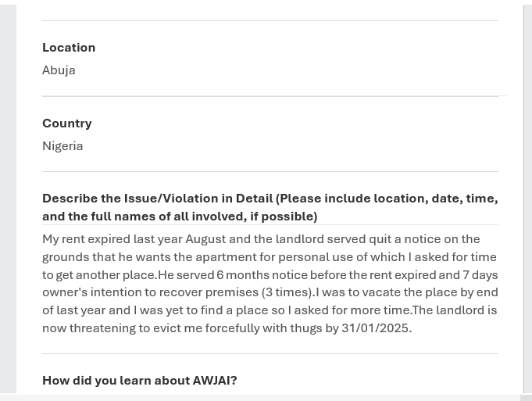The height and width of the screenshot is (401, 532).
Task: Click the 'full names of all involved' heading line
Action: tap(180, 217)
